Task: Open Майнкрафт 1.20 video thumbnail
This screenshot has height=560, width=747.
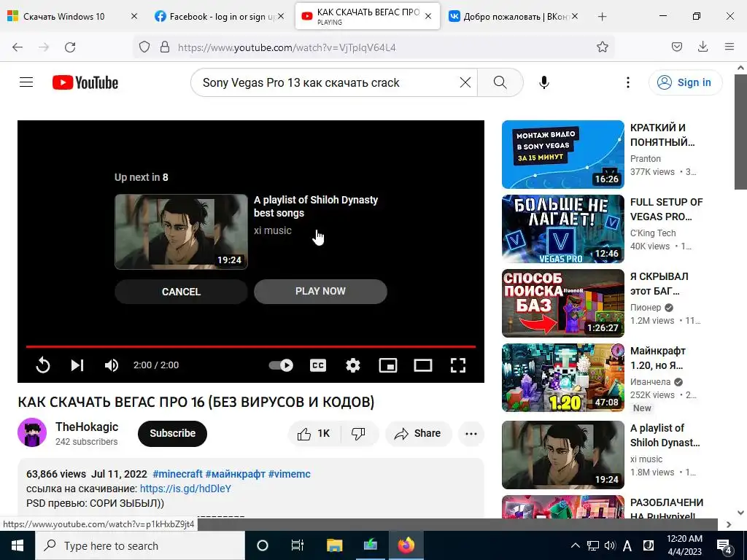Action: 562,378
